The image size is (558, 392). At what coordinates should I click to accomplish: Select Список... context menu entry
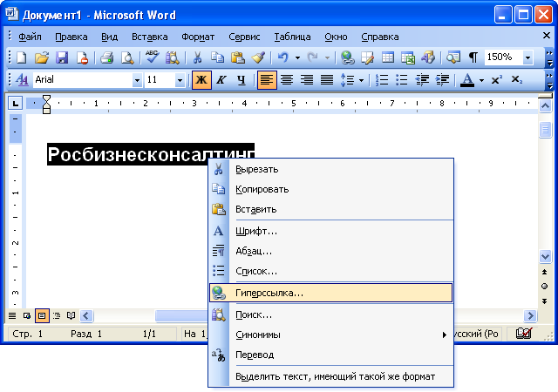click(331, 271)
